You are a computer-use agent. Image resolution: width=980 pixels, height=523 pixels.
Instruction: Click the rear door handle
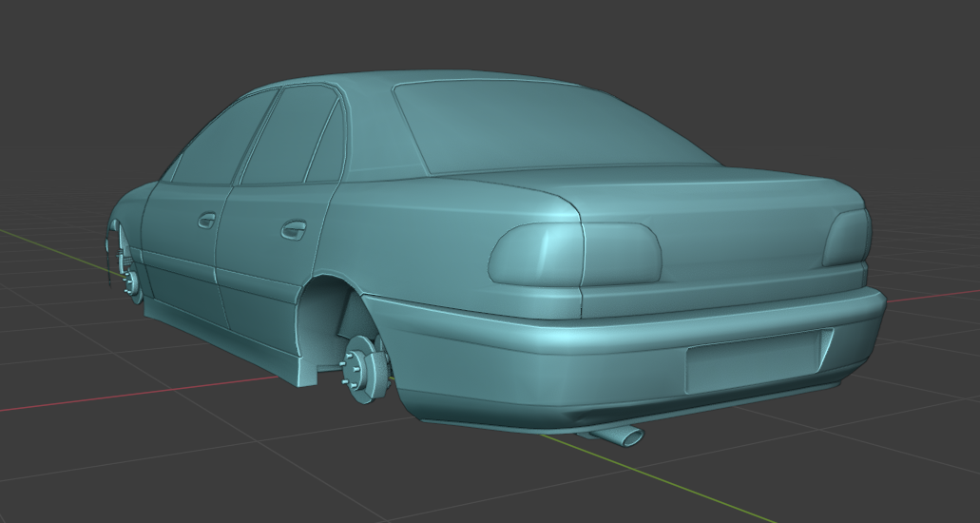point(293,229)
